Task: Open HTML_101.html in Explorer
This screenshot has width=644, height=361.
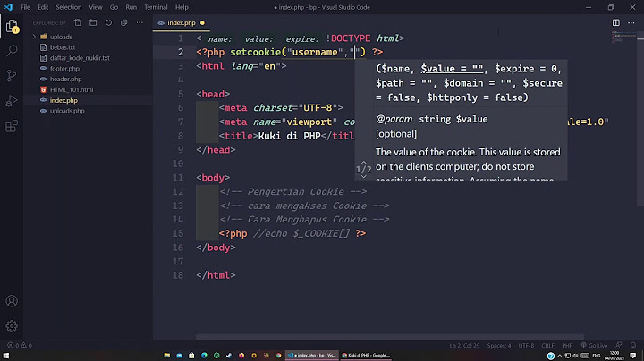Action: [x=72, y=90]
